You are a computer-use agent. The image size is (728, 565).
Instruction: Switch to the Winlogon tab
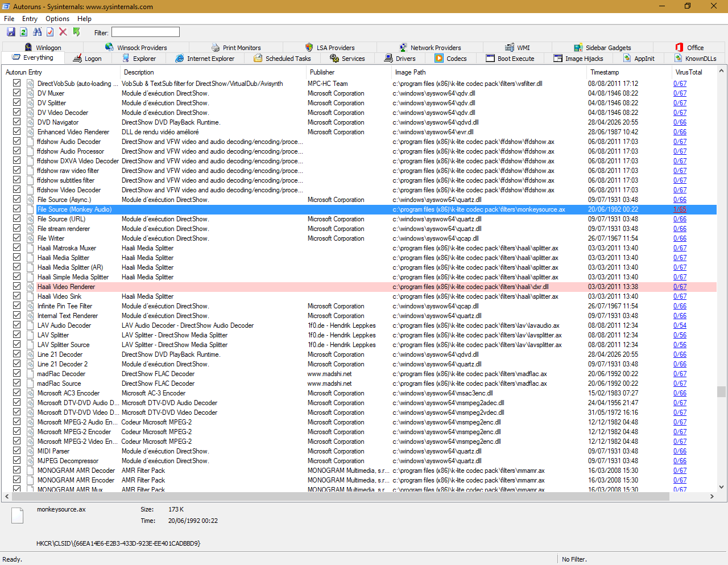pyautogui.click(x=43, y=48)
